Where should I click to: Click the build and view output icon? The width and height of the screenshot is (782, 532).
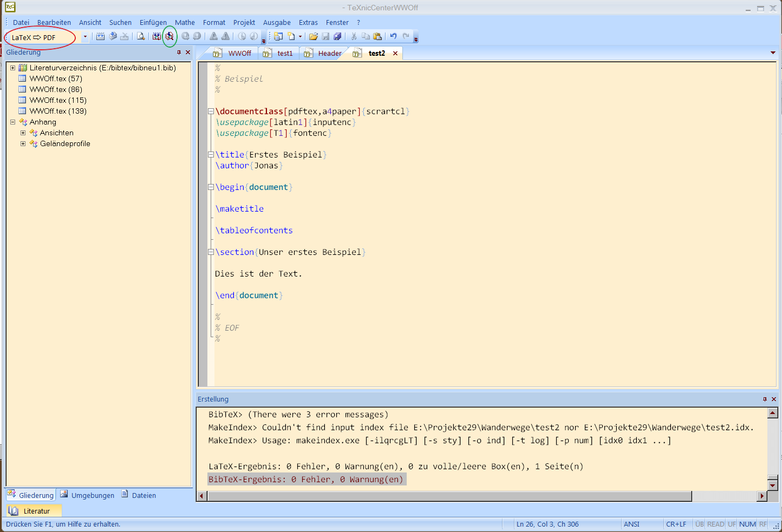pos(170,36)
